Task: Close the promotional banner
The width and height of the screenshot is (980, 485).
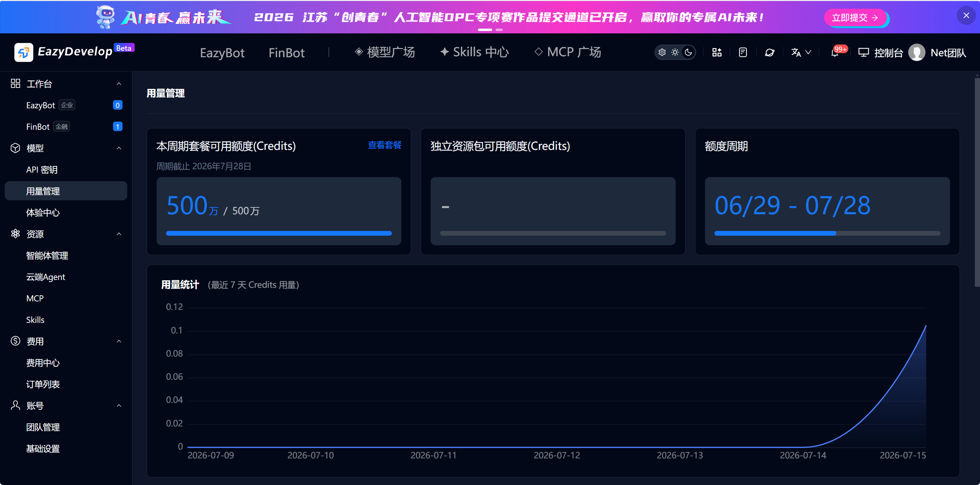Action: (x=966, y=16)
